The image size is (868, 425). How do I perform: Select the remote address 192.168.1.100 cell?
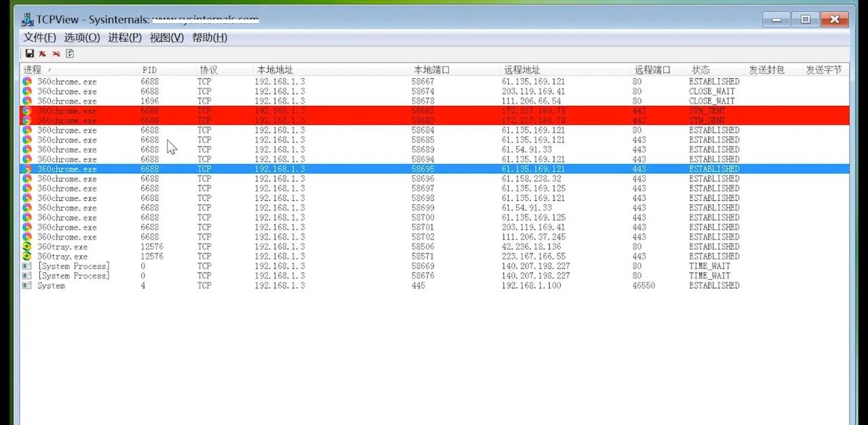click(x=531, y=286)
